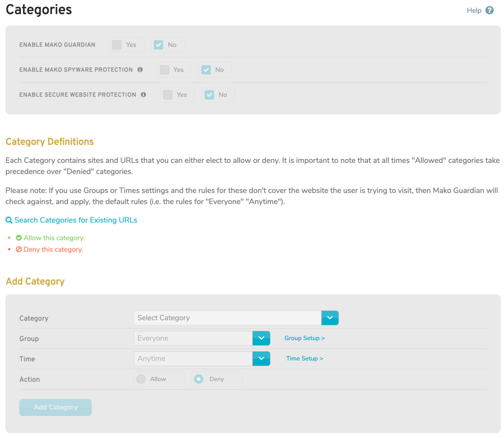Screen dimensions: 504x438
Task: Click the red deny category icon
Action: click(19, 249)
